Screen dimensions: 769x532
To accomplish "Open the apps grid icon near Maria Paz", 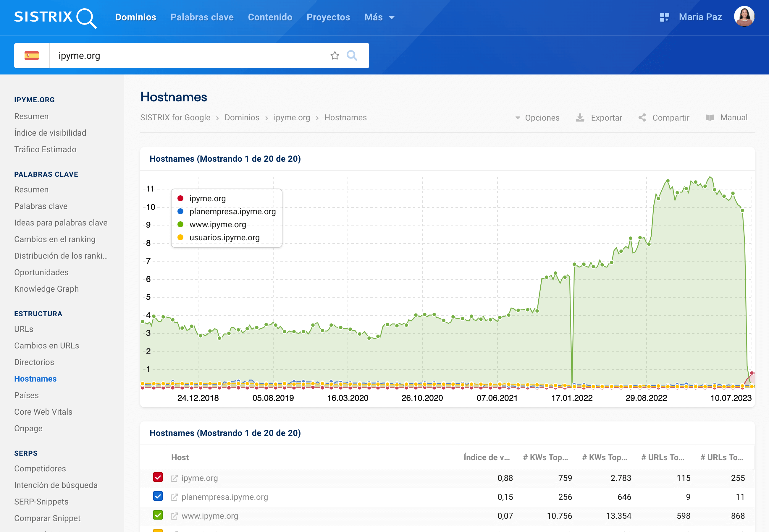I will pyautogui.click(x=664, y=17).
